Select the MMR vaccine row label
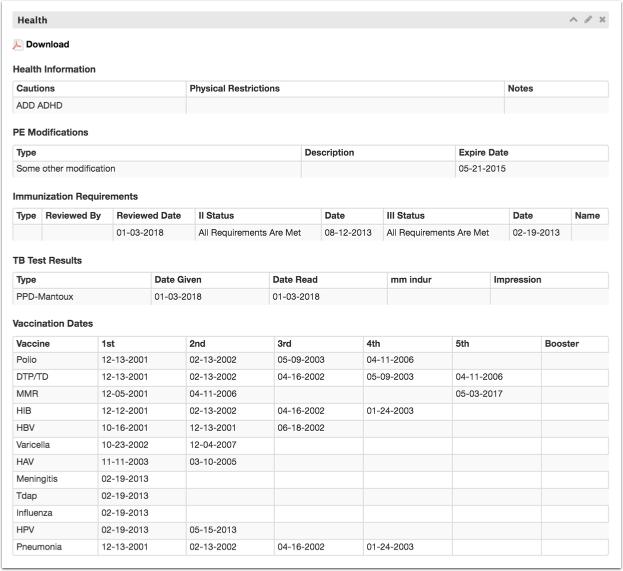The image size is (623, 571). (x=27, y=394)
